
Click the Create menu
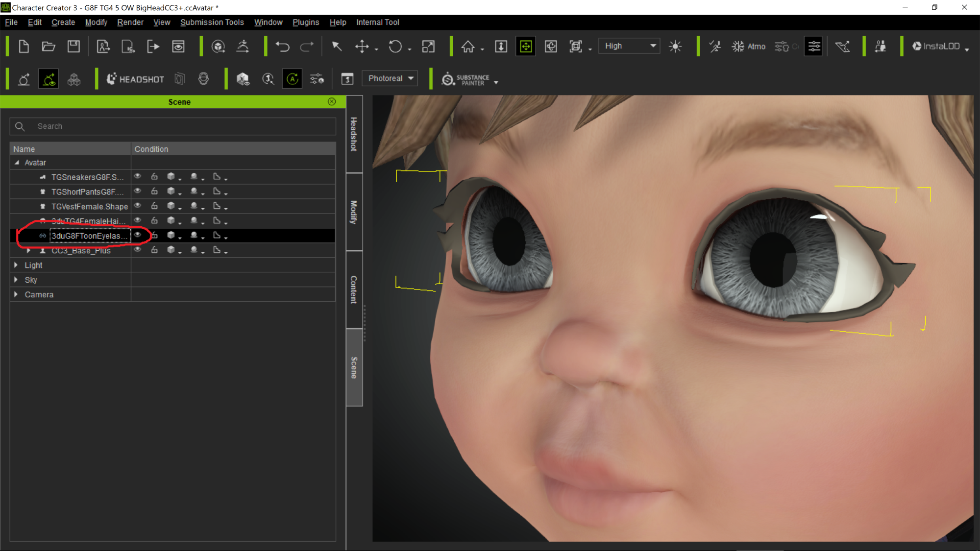coord(63,23)
